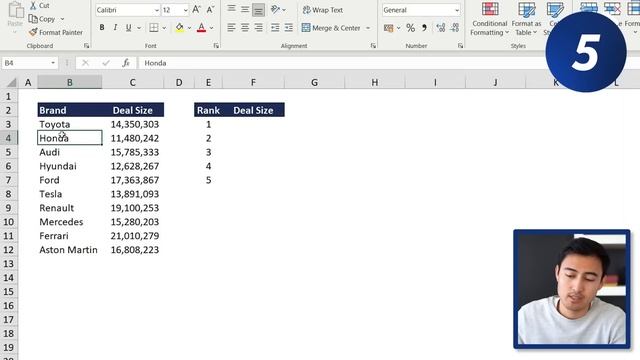Click the Enter checkmark in formula bar
Image resolution: width=640 pixels, height=360 pixels.
click(x=106, y=63)
